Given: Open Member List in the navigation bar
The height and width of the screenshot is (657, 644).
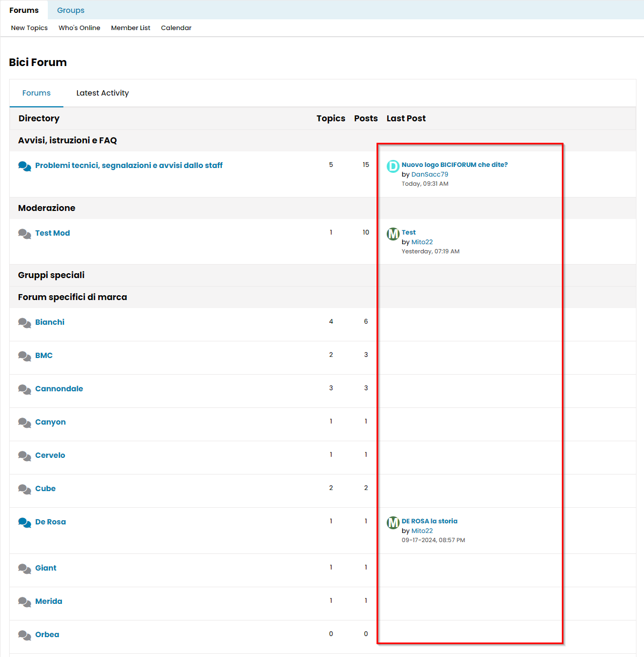Looking at the screenshot, I should click(x=131, y=28).
